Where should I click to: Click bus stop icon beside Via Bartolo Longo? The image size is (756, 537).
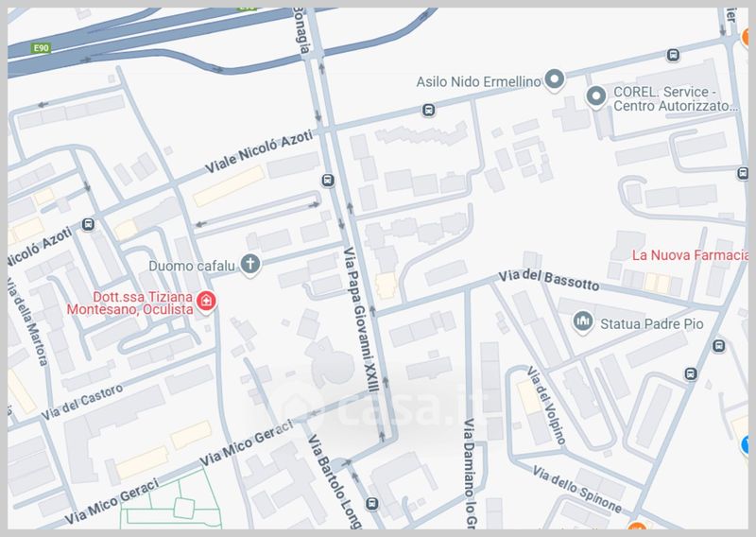tap(371, 504)
